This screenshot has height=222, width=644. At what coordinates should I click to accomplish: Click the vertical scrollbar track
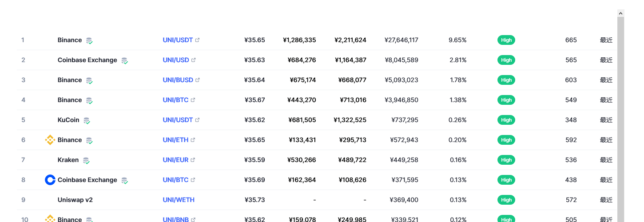tap(621, 119)
